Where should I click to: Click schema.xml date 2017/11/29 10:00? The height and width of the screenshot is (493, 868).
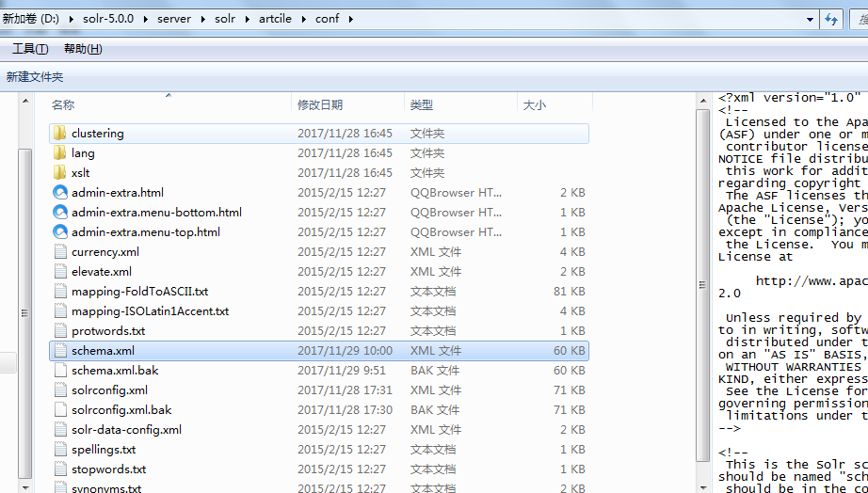point(345,351)
